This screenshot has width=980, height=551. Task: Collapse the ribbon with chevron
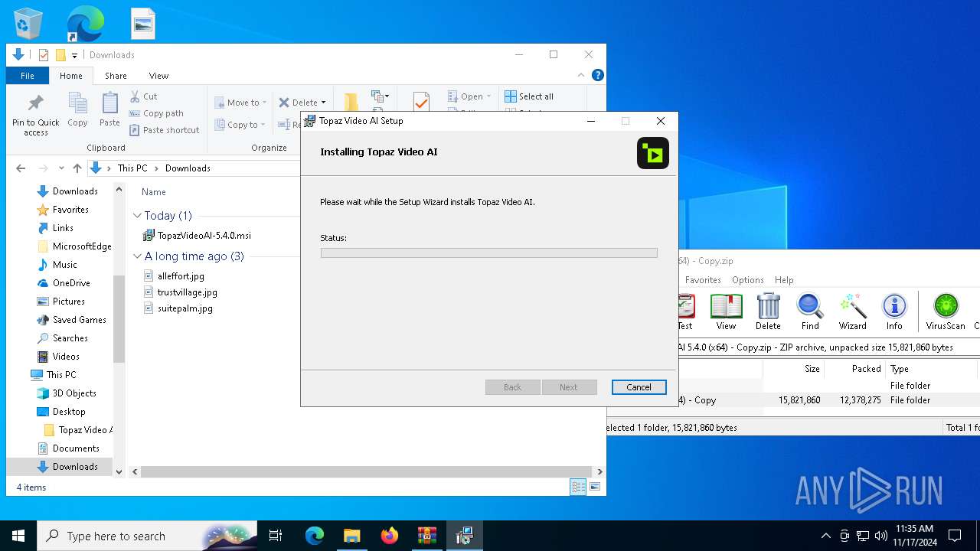pos(581,75)
